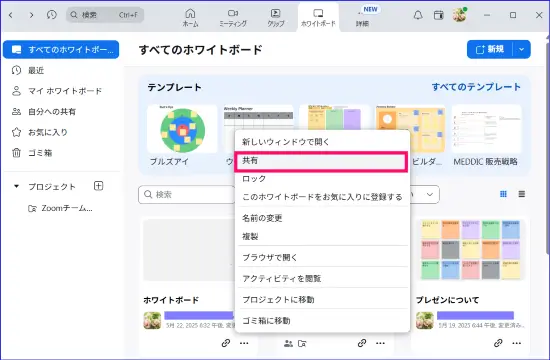Choose 名前の変更 in context menu
550x360 pixels.
tap(323, 218)
